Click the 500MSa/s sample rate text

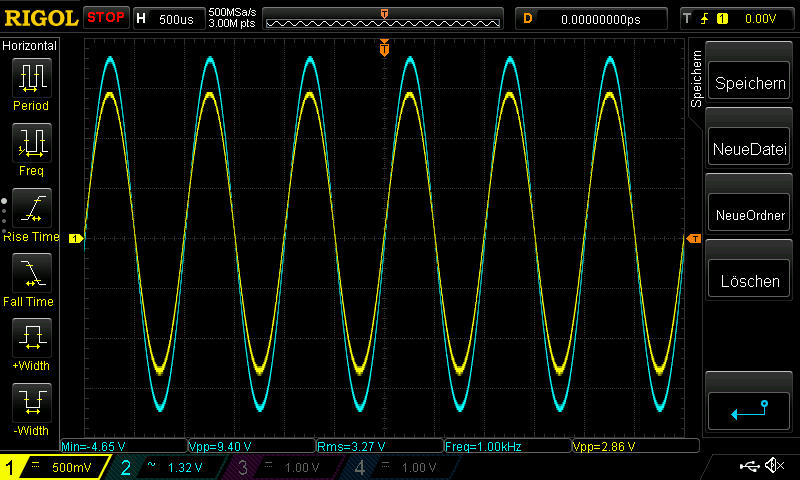[x=232, y=12]
